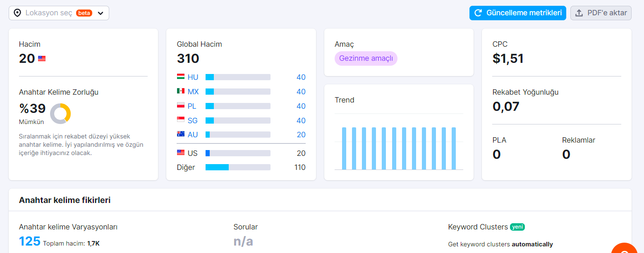Viewport: 644px width, 253px height.
Task: Select the HU country link
Action: point(193,77)
